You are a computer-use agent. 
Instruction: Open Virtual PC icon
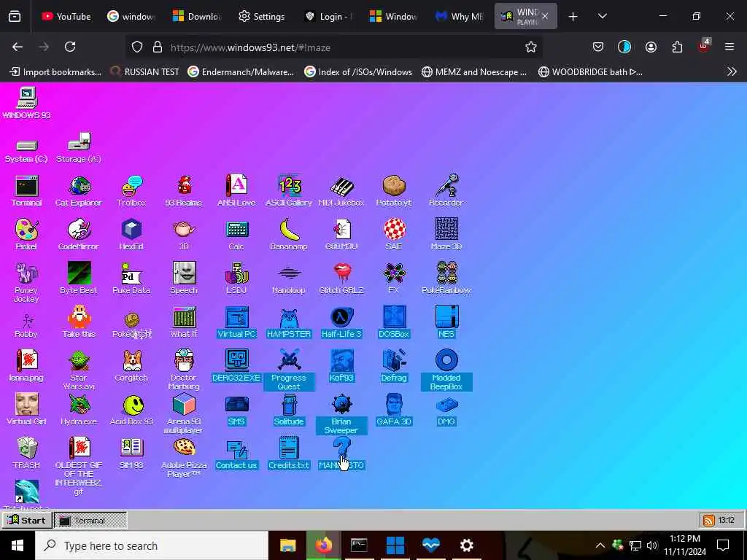[236, 322]
